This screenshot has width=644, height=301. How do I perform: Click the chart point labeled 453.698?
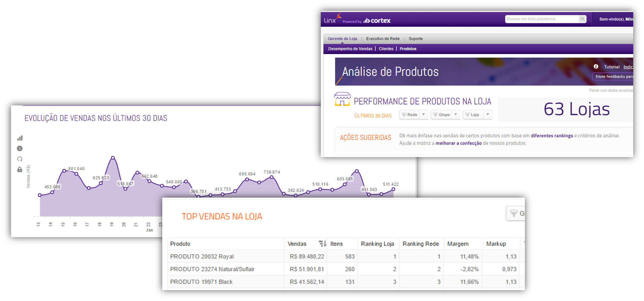coord(52,192)
